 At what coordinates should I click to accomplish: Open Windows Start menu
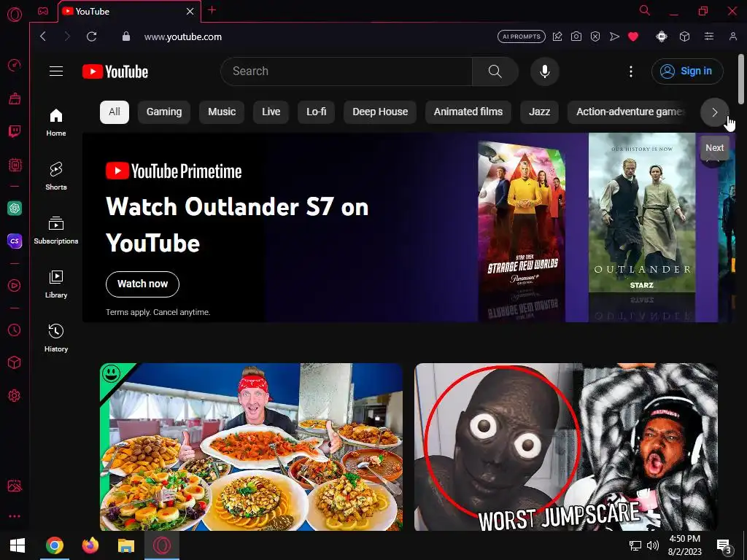(x=18, y=545)
